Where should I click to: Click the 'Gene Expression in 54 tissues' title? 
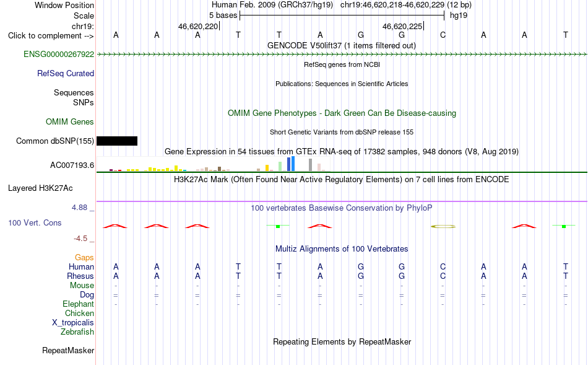tap(342, 151)
